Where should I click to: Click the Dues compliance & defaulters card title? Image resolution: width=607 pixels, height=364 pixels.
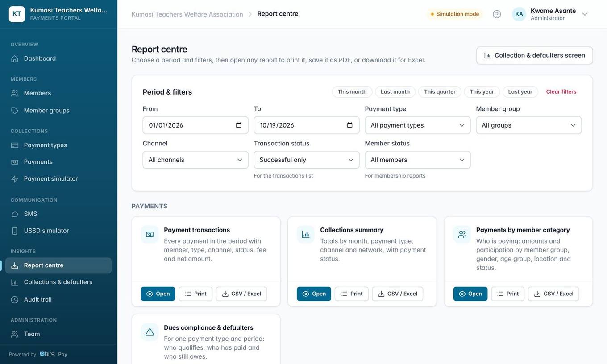click(208, 328)
